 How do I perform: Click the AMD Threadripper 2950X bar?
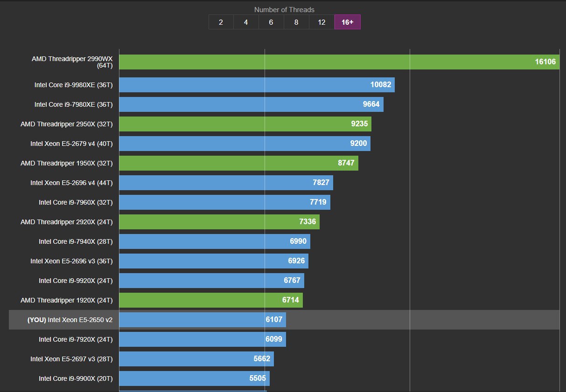[245, 124]
